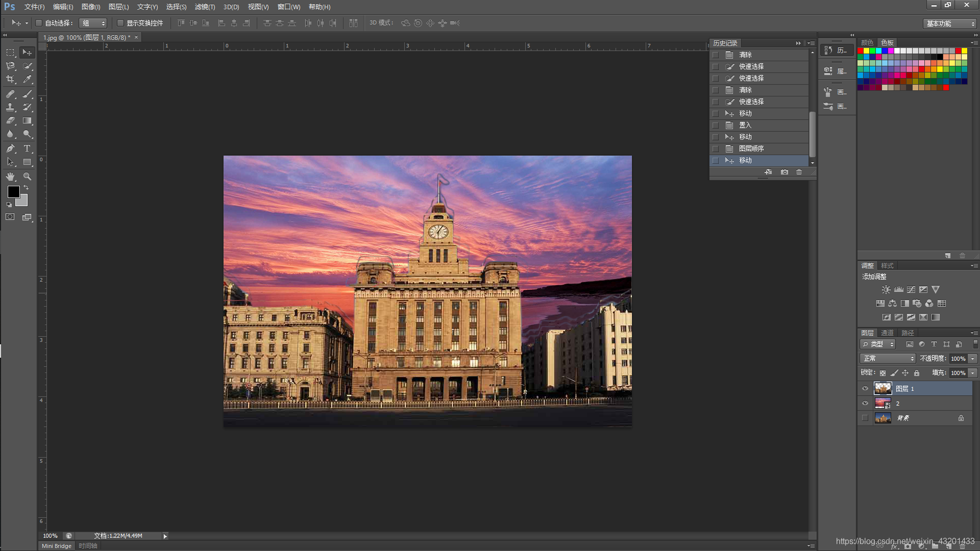Screen dimensions: 980x551
Task: Expand the opacity 不透明度 dropdown arrow
Action: [973, 359]
